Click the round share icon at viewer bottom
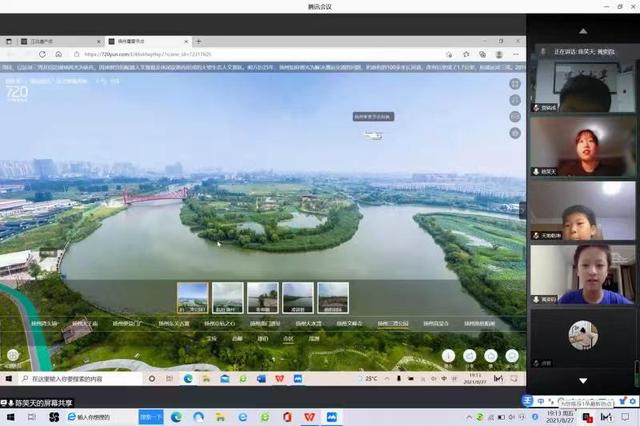 click(469, 356)
